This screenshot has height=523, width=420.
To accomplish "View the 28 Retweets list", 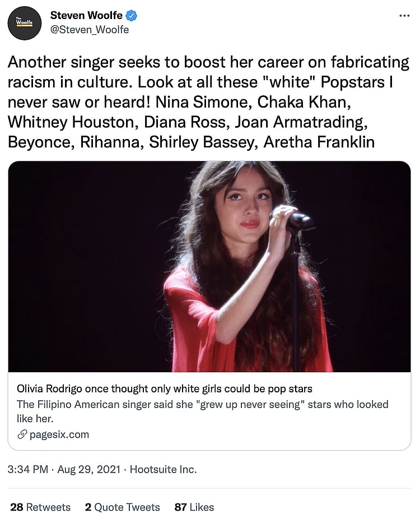I will coord(40,507).
